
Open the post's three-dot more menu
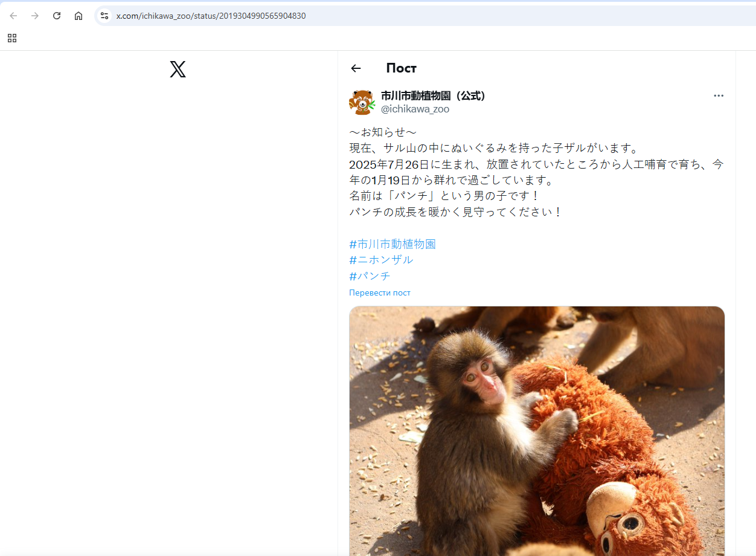[718, 95]
